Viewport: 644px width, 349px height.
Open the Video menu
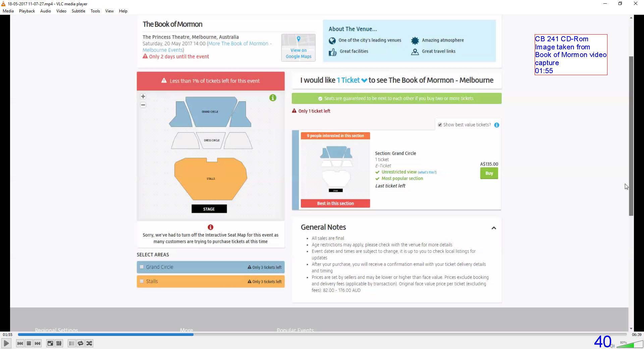61,11
